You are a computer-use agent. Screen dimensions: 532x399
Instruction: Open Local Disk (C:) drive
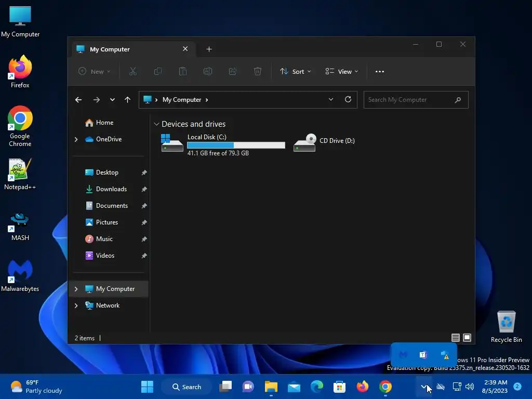coord(223,145)
